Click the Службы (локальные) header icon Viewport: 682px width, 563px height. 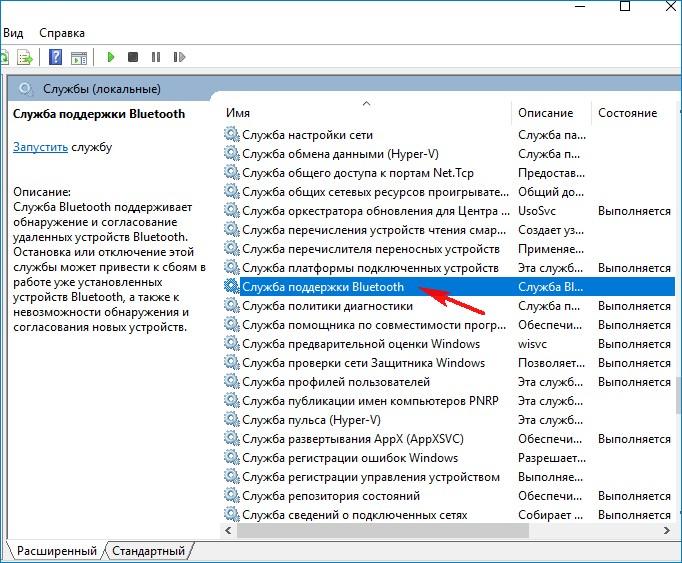pos(25,89)
